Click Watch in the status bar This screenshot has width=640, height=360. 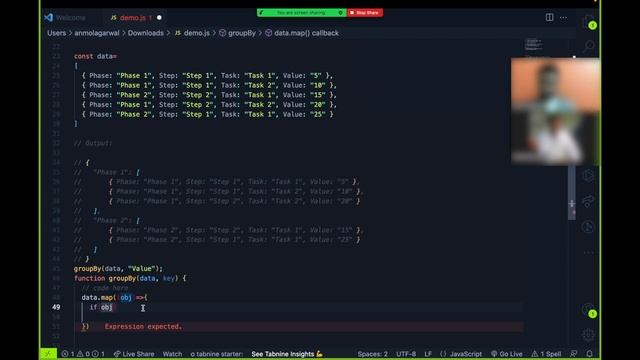coord(172,354)
